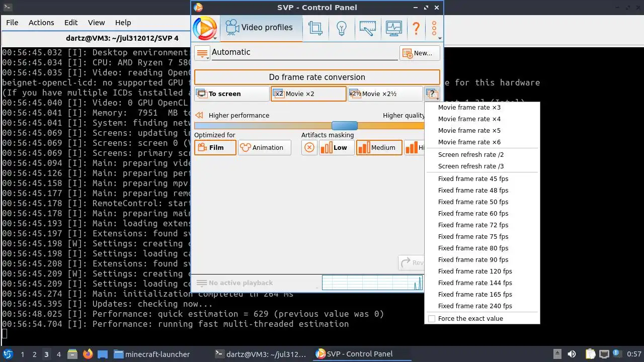This screenshot has width=644, height=362.
Task: Choose Fixed frame rate 144 fps
Action: [x=482, y=283]
